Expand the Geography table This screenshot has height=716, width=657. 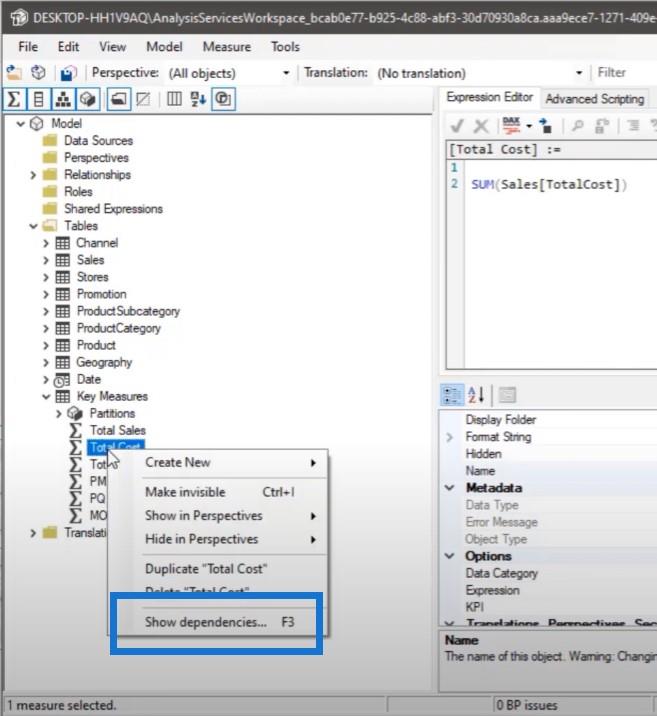[x=46, y=363]
